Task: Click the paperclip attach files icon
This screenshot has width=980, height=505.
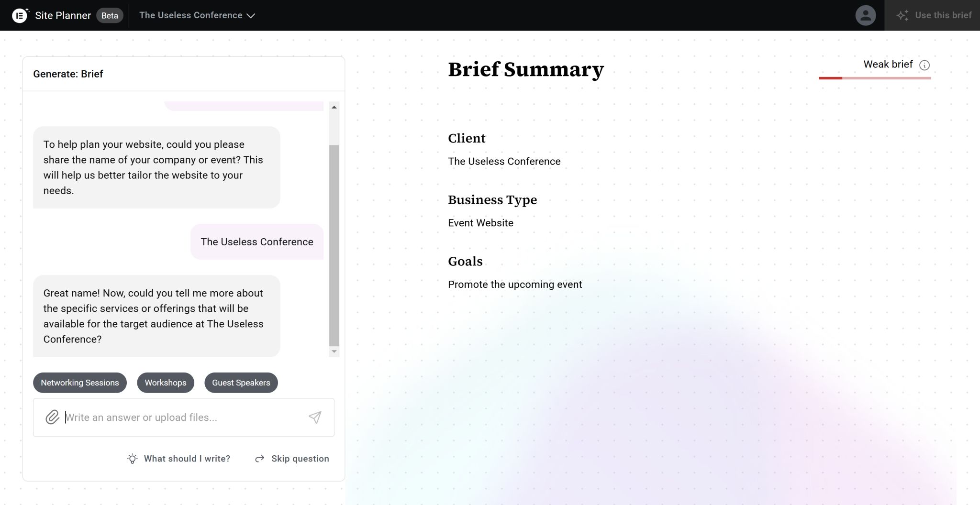Action: click(52, 417)
